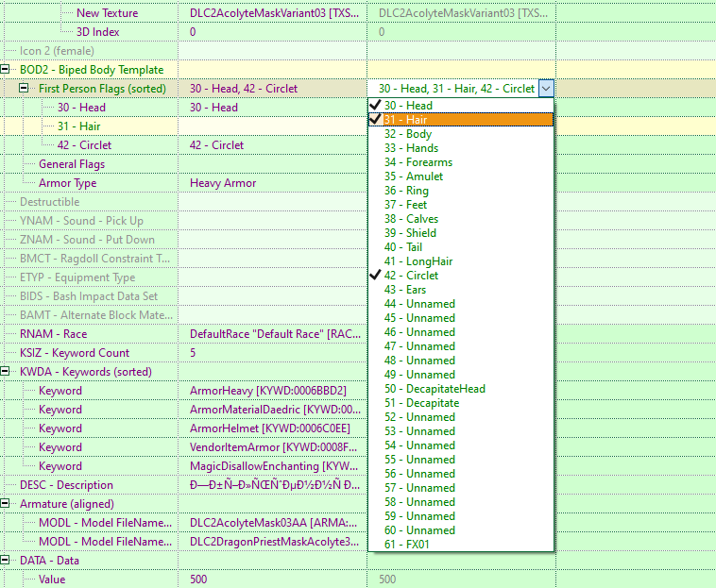Screen dimensions: 716x588
Task: Check 36 - Ring flag
Action: coord(461,191)
